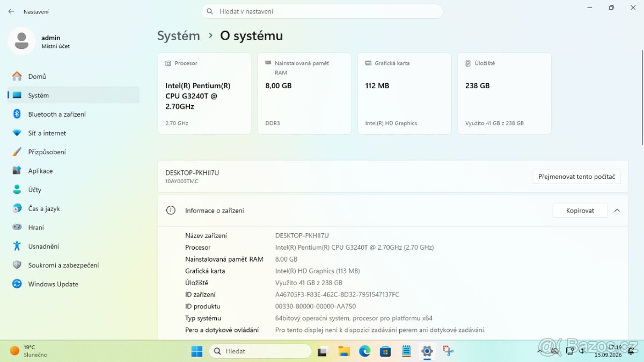Click the volume tray icon
This screenshot has height=362, width=644.
tap(582, 351)
